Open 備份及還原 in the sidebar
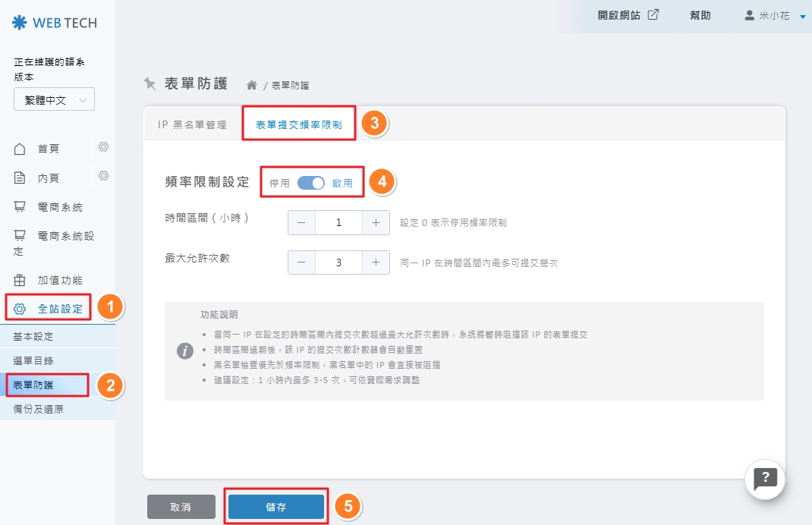Viewport: 812px width, 525px height. click(39, 409)
